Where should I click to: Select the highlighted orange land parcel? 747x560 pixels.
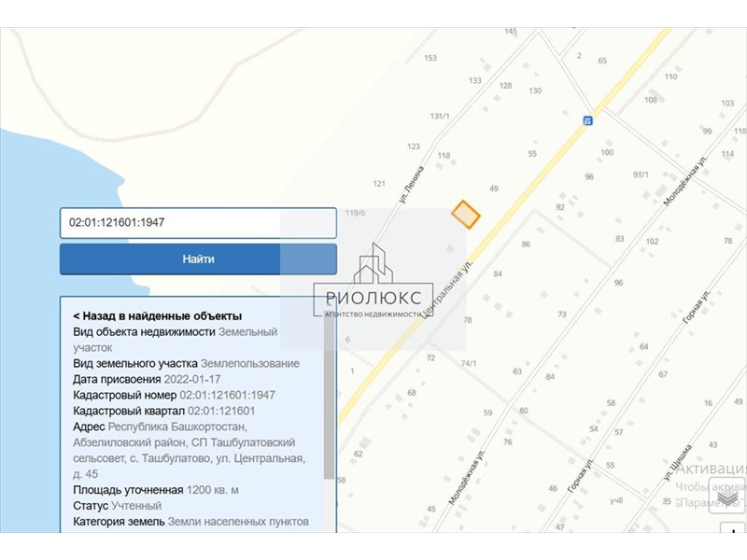pyautogui.click(x=465, y=215)
